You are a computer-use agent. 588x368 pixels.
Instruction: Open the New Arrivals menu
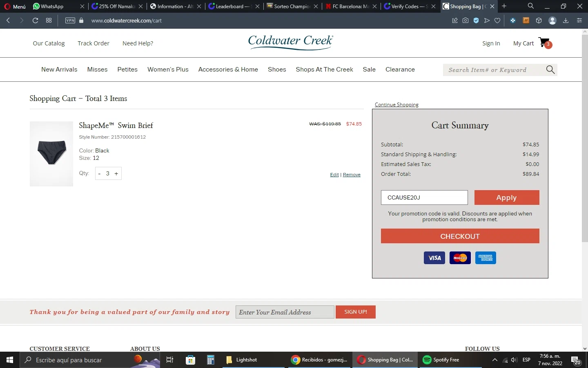59,70
